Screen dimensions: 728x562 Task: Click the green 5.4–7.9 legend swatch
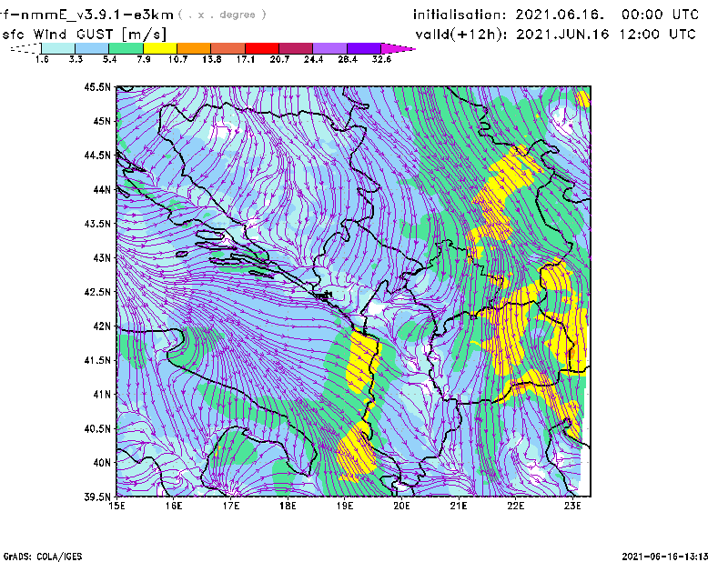[x=126, y=48]
